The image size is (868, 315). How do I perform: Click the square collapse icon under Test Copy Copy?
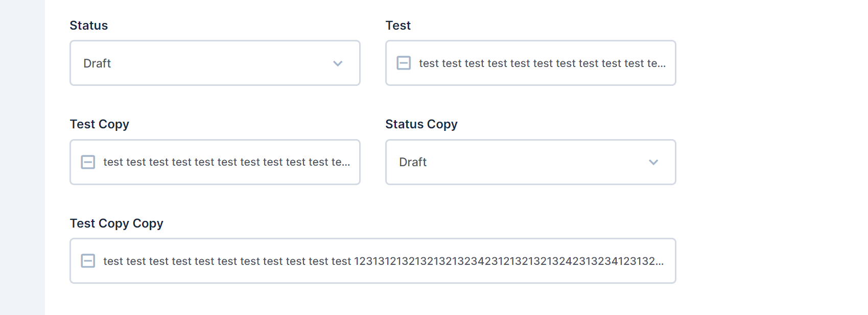coord(88,261)
